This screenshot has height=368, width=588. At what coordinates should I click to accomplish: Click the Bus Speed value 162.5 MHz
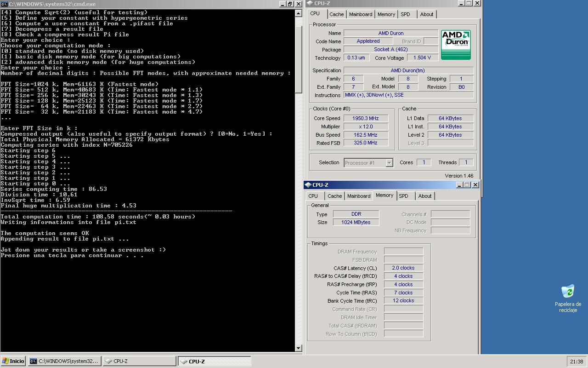366,135
